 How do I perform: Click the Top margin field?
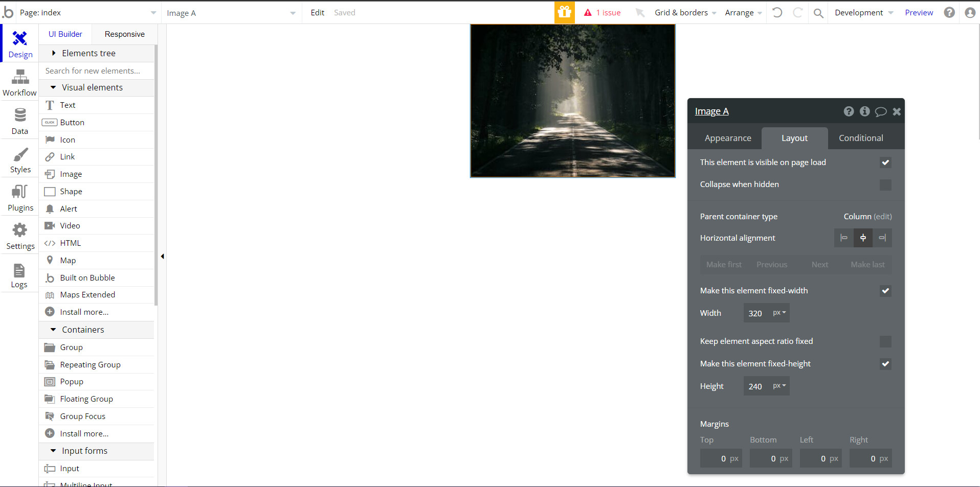click(721, 458)
